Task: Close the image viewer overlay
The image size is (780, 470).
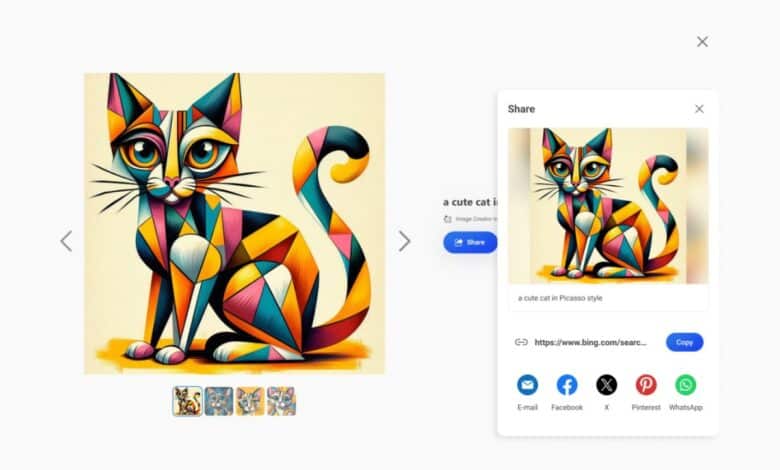Action: click(x=702, y=42)
